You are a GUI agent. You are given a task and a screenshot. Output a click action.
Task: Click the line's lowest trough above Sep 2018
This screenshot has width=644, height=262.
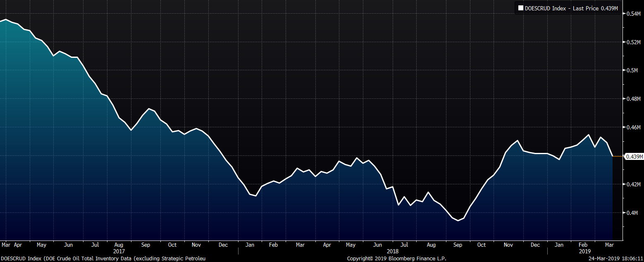pos(458,220)
